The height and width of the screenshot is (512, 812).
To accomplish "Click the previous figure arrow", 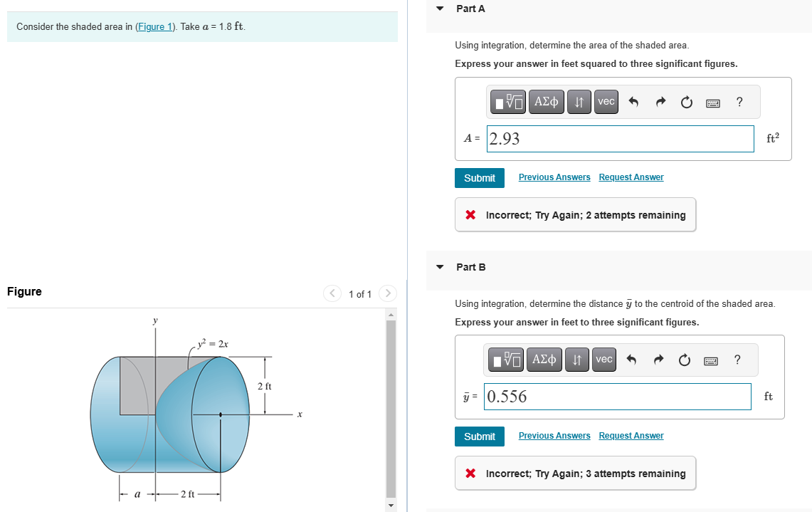I will (332, 293).
